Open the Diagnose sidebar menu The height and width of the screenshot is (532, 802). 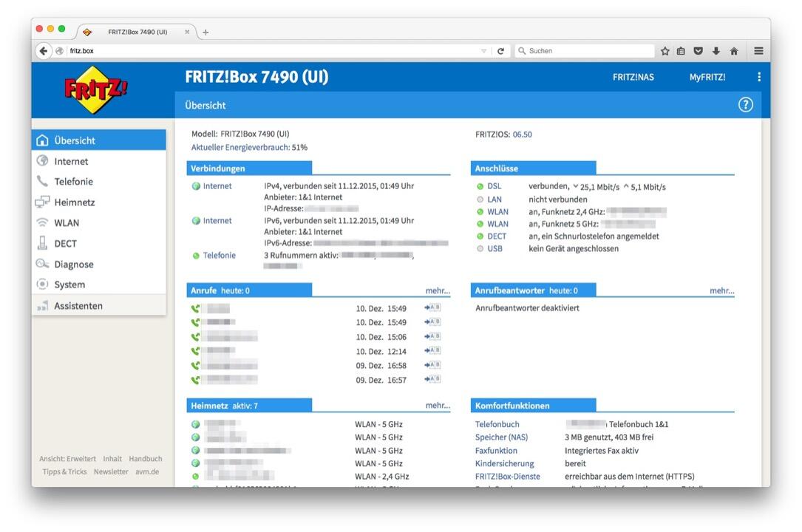coord(99,265)
